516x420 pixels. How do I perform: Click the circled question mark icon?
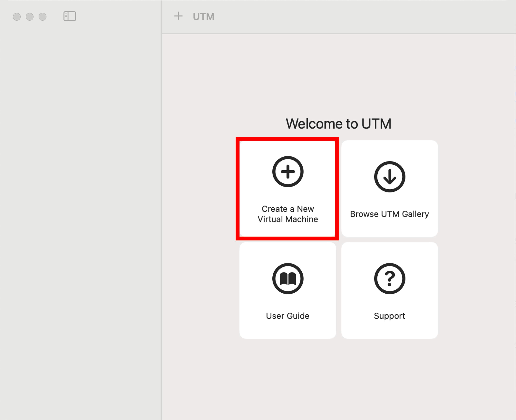click(389, 278)
